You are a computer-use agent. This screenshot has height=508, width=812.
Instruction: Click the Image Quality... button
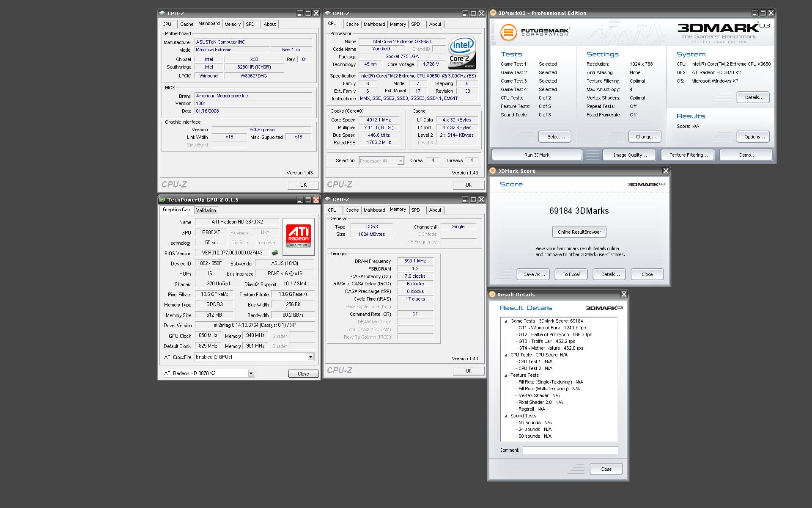(630, 155)
